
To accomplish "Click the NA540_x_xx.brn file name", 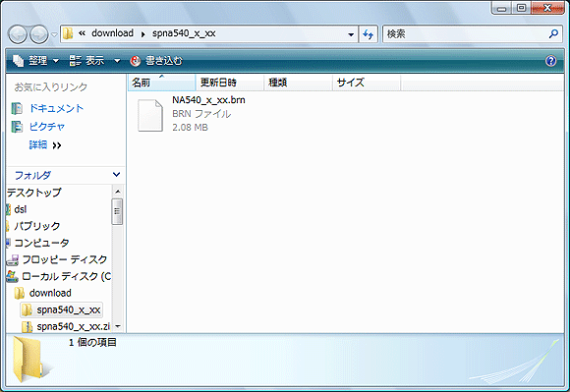I will pyautogui.click(x=208, y=100).
